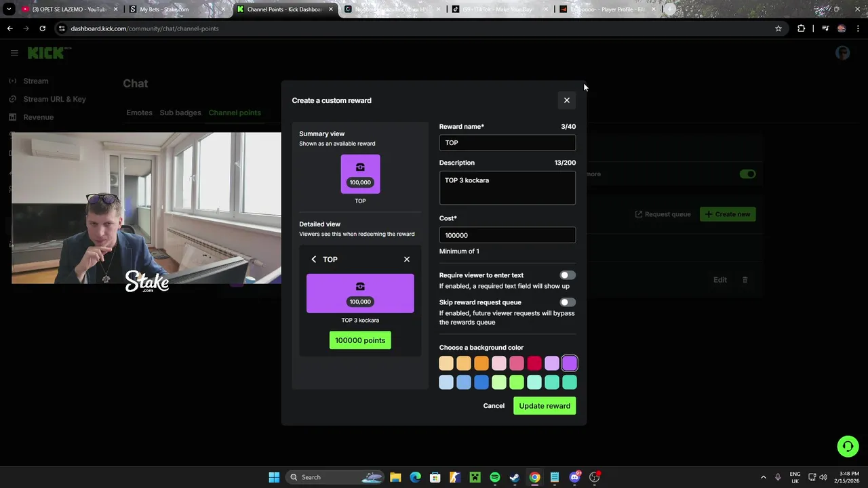Viewport: 868px width, 488px height.
Task: Open File Explorer from the taskbar
Action: (395, 477)
